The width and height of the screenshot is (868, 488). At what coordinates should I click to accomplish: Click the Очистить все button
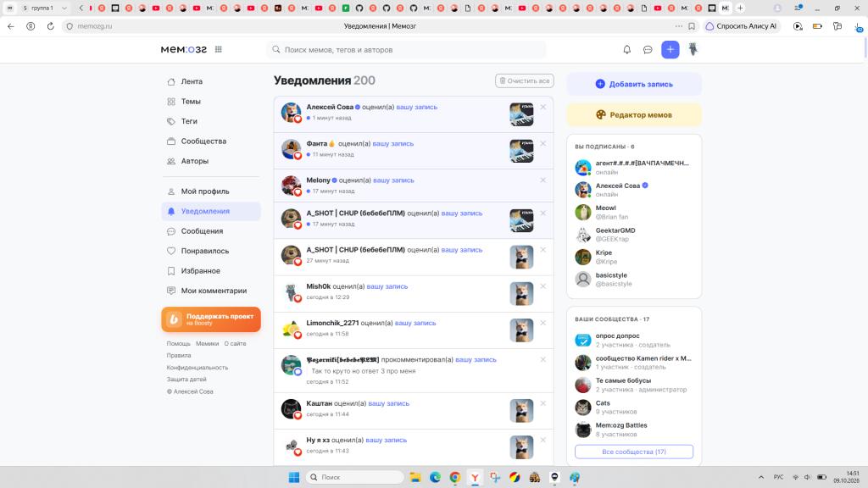(x=524, y=80)
